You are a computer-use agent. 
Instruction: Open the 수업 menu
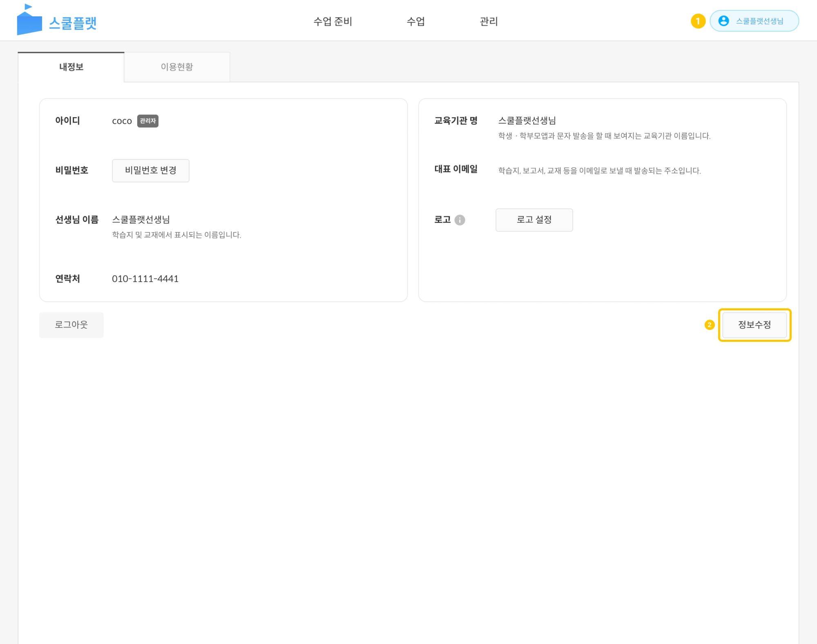click(415, 21)
